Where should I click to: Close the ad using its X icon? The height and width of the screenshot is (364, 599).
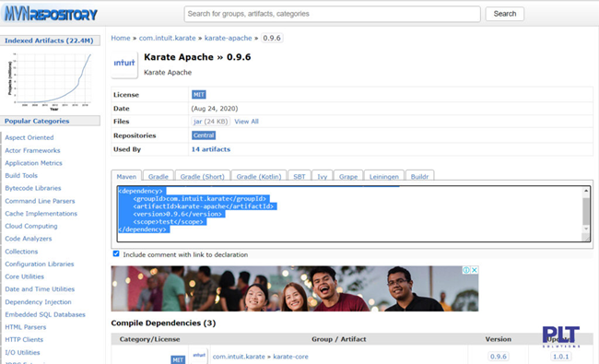tap(475, 270)
